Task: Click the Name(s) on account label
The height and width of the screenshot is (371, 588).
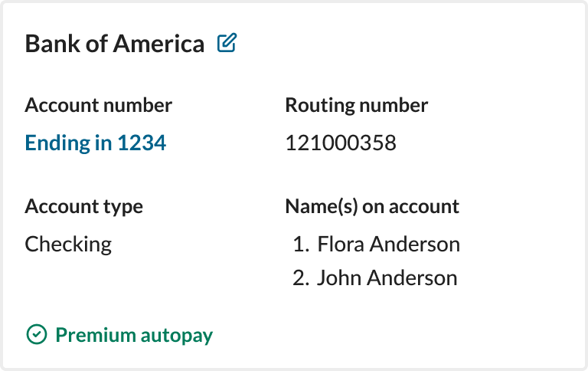Action: (372, 206)
